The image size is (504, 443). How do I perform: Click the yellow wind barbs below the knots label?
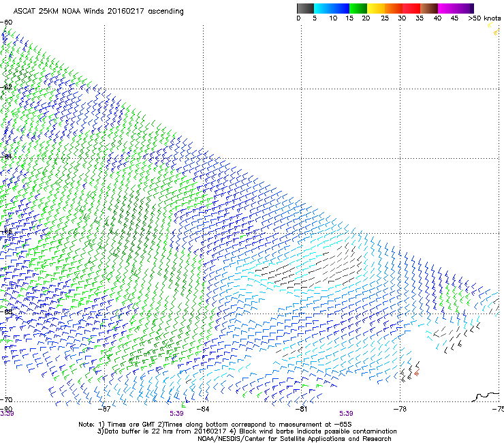(x=494, y=29)
